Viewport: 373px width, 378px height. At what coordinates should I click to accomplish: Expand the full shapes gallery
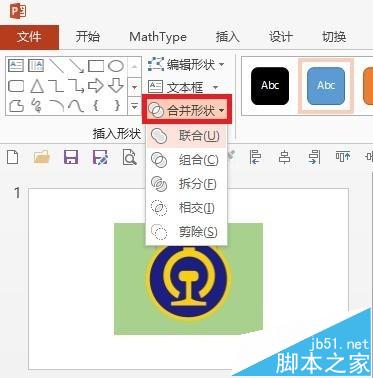coord(134,106)
